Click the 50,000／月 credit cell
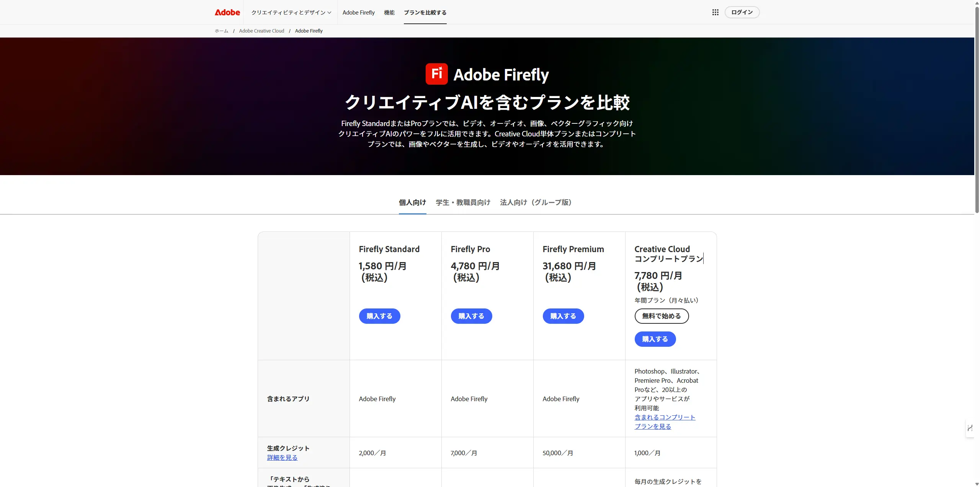 pyautogui.click(x=558, y=453)
